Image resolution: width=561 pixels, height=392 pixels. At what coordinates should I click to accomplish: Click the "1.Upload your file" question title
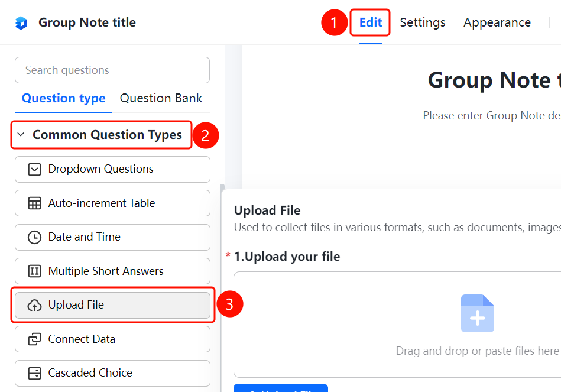287,257
